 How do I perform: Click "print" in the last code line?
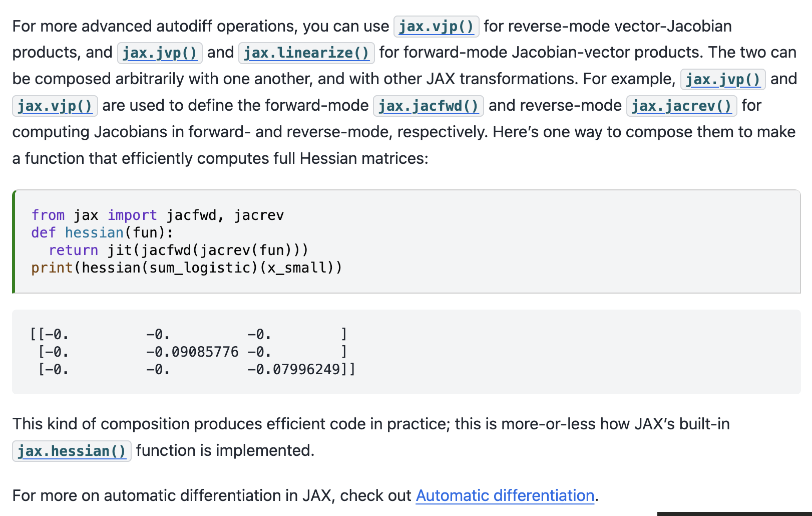[52, 268]
